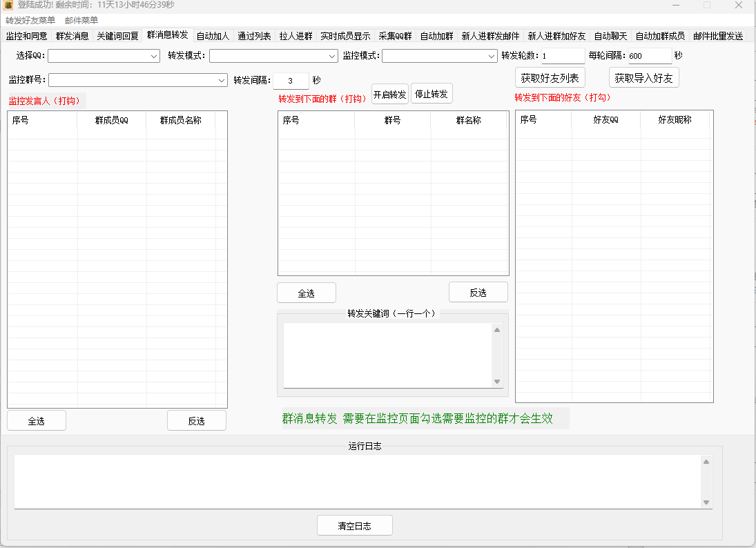打开群发消息标签页
This screenshot has width=756, height=548.
pyautogui.click(x=73, y=36)
